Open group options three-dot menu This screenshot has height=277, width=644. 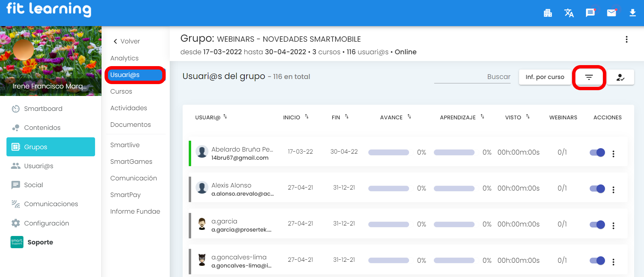[x=626, y=39]
